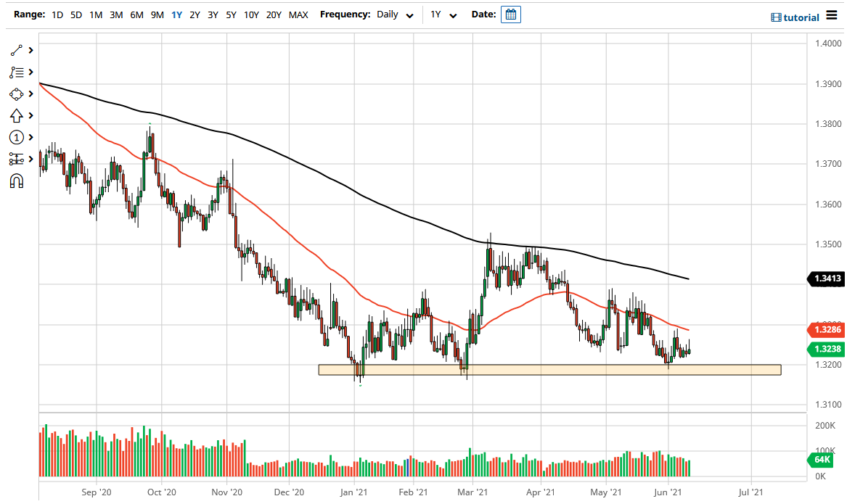Click the 1.3238 current price label

(x=825, y=349)
